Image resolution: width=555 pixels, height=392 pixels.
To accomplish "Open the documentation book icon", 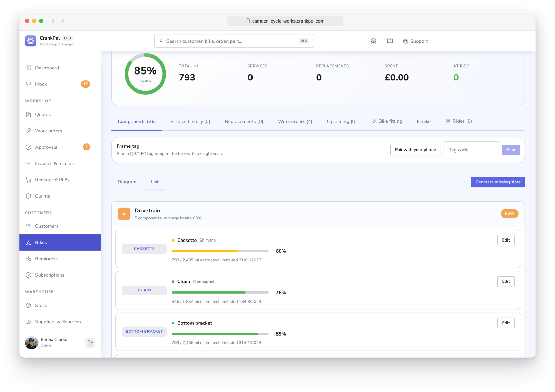I will click(390, 41).
